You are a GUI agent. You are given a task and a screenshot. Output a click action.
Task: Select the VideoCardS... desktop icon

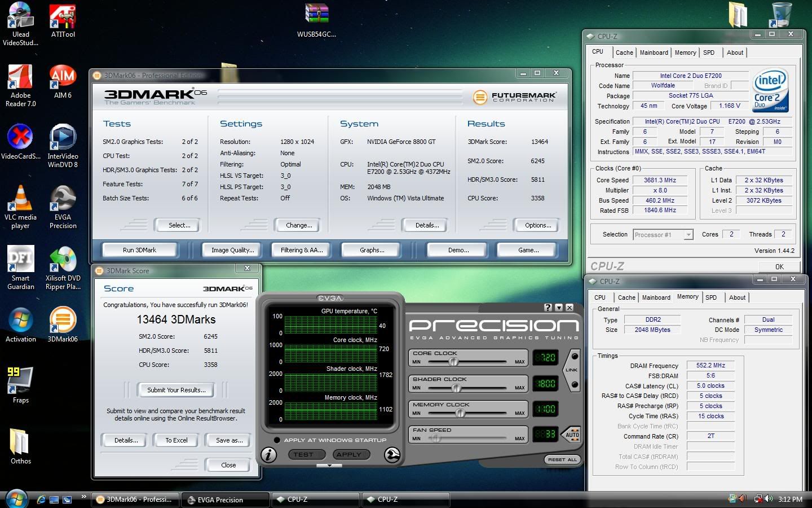coord(20,142)
